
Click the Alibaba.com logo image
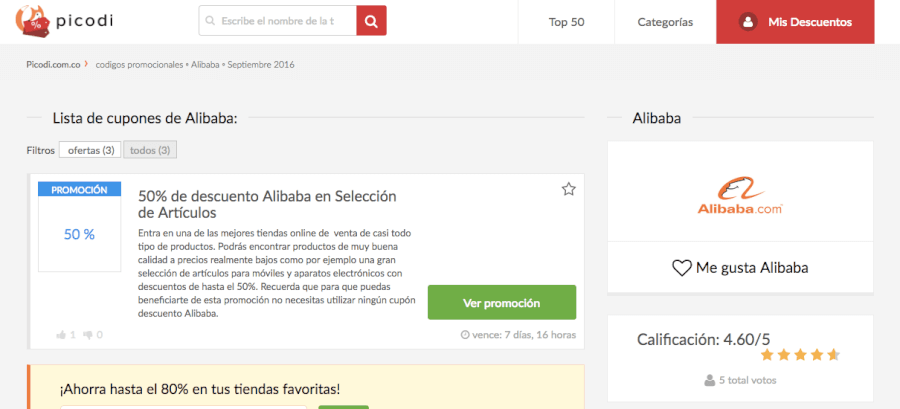point(740,195)
